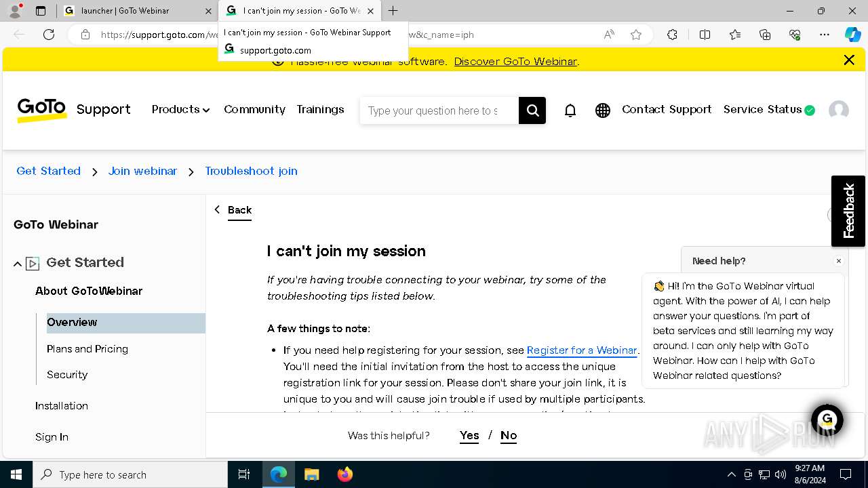Open Browser essentials heart icon
This screenshot has width=868, height=488.
(x=795, y=35)
